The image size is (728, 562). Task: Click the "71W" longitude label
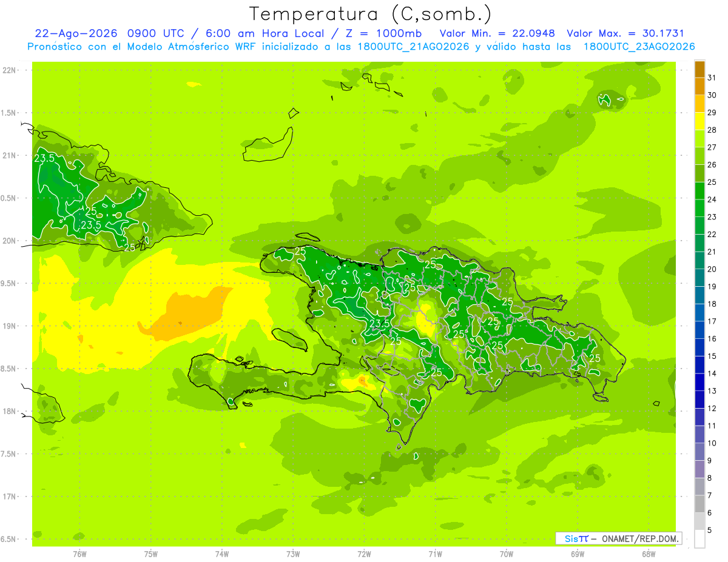(x=435, y=554)
